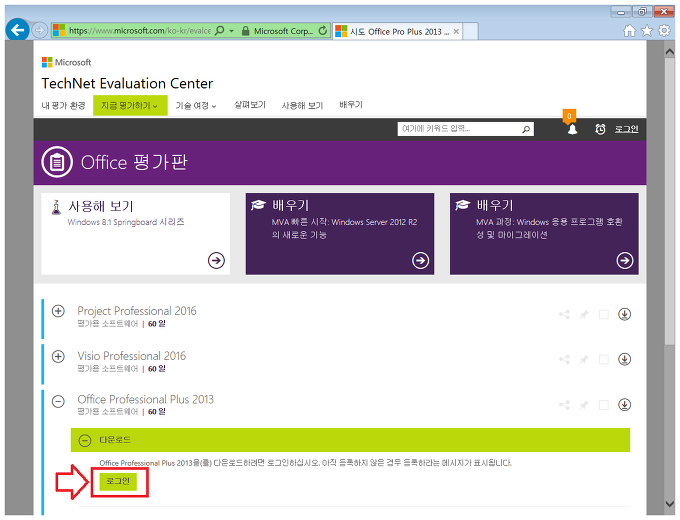Click the URL address field

[x=140, y=31]
